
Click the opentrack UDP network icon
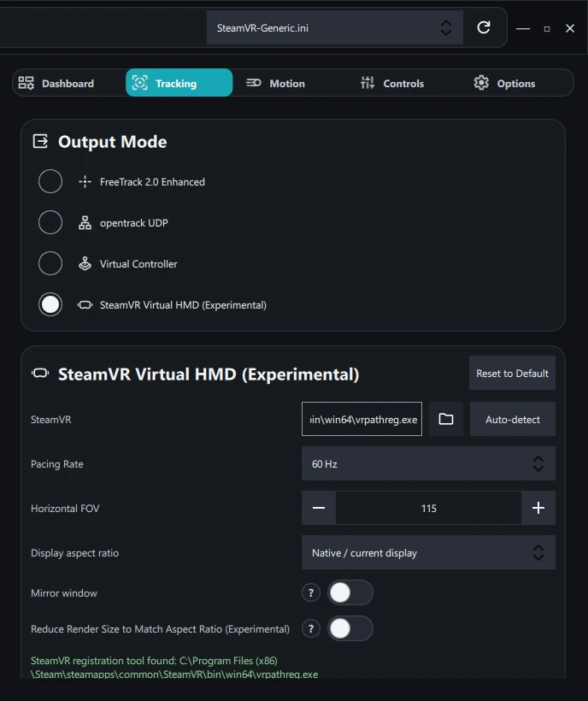[85, 222]
